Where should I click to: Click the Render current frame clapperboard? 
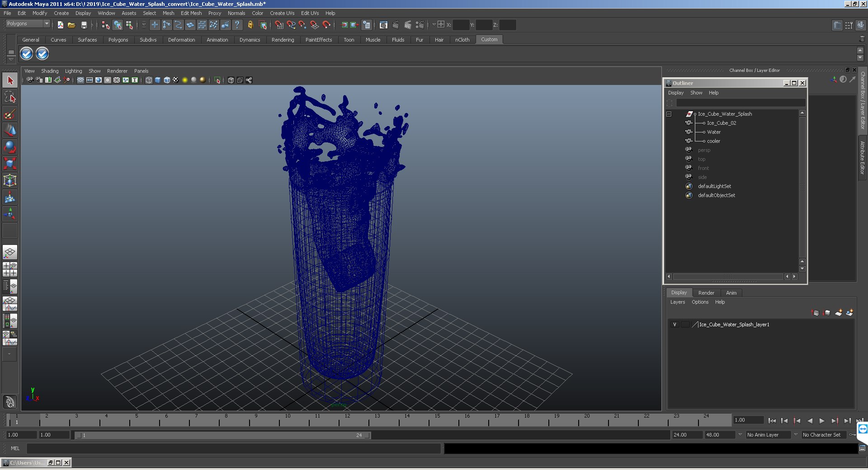[x=396, y=25]
